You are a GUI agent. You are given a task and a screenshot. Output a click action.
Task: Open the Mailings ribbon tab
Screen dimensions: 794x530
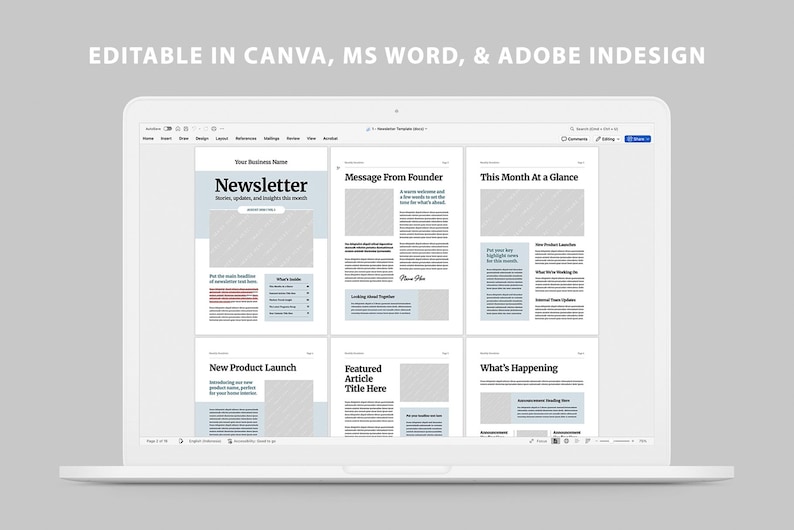click(x=271, y=138)
